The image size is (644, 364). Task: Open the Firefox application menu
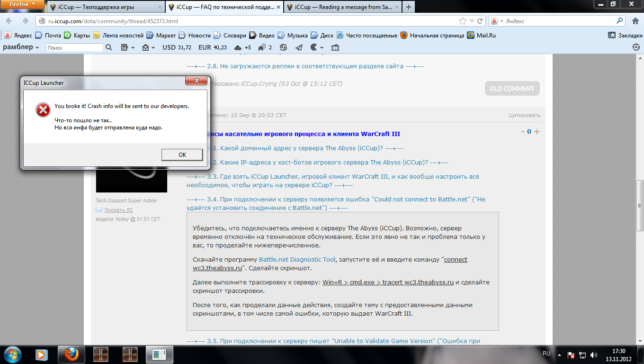coord(21,4)
